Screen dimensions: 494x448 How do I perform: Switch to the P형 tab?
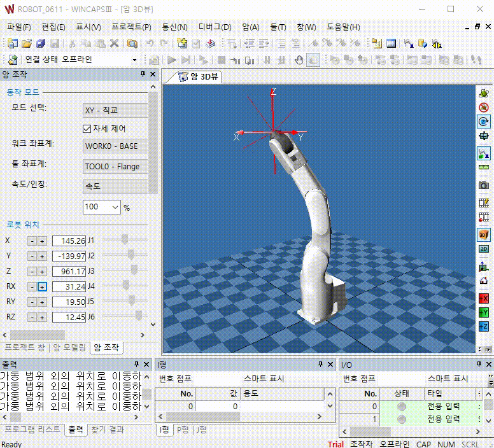[x=183, y=430]
